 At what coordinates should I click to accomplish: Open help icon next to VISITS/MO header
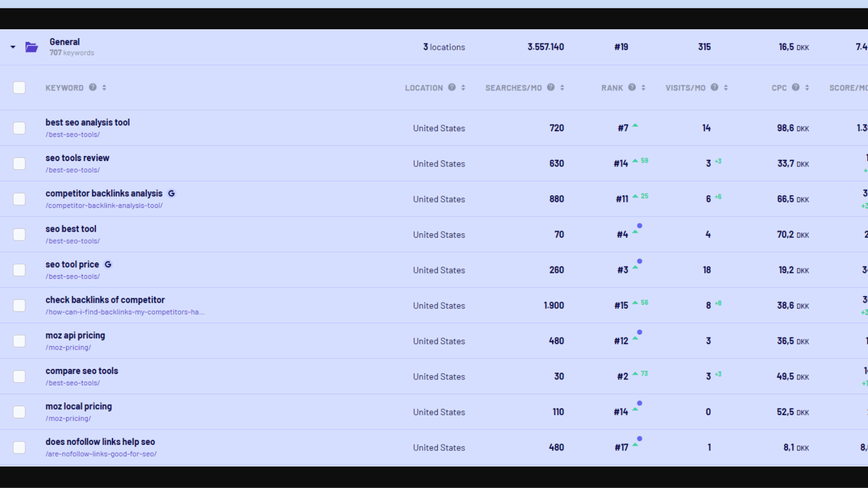714,87
